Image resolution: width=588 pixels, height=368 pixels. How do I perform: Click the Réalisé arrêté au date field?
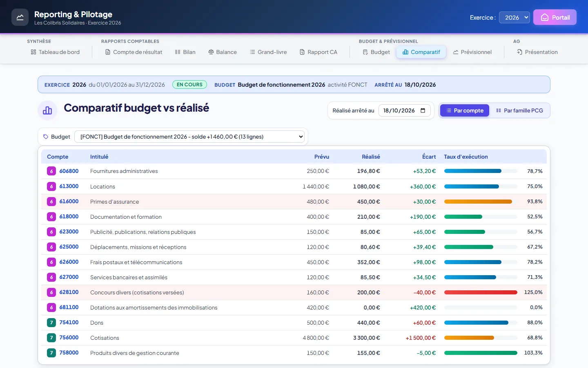coord(404,110)
